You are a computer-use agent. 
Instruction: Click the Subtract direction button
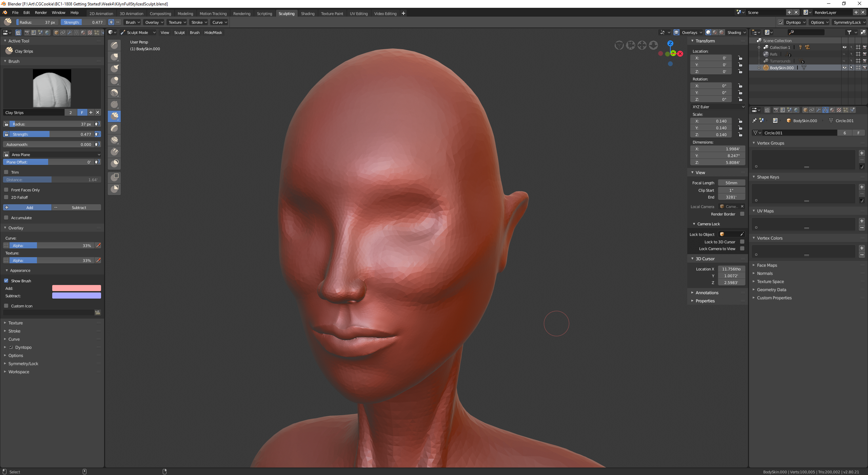coord(76,208)
